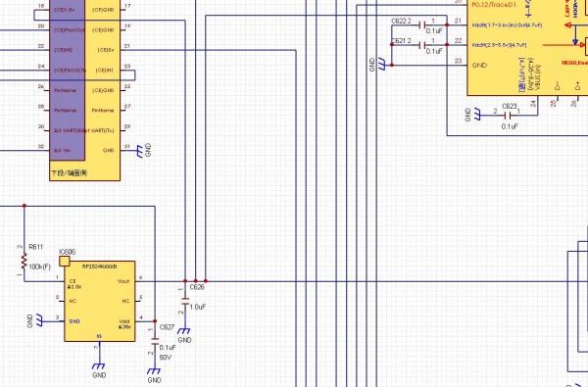Select the capacitor C627 symbol
Image resolution: width=588 pixels, height=387 pixels.
(155, 342)
